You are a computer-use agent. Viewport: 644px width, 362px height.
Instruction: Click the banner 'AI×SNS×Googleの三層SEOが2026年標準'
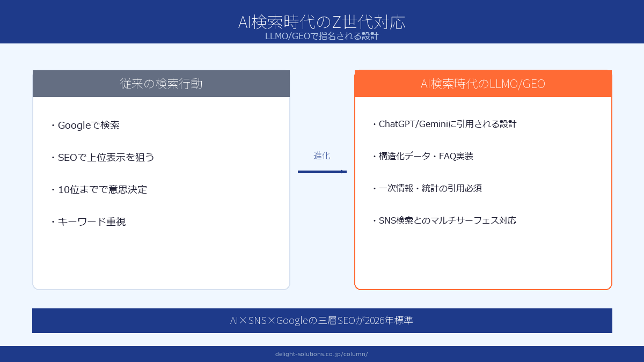pyautogui.click(x=322, y=321)
